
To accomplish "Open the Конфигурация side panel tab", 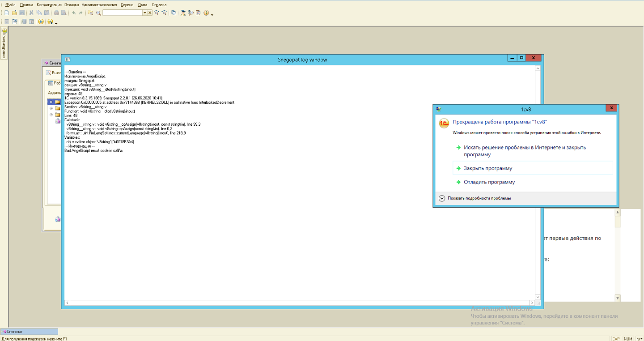I will click(4, 43).
